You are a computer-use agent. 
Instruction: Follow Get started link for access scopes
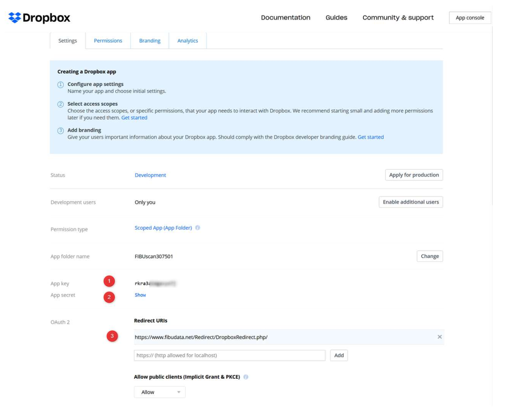pos(134,118)
